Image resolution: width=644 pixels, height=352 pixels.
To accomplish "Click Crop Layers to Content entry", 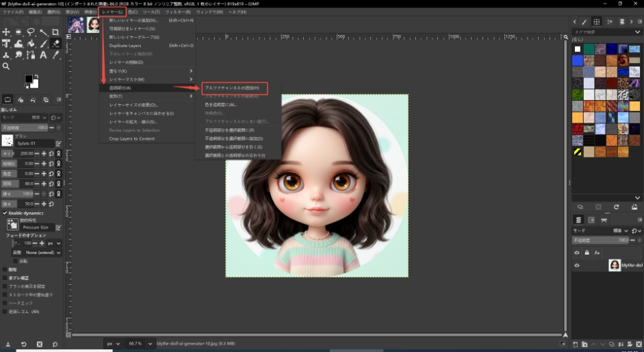I will click(131, 138).
